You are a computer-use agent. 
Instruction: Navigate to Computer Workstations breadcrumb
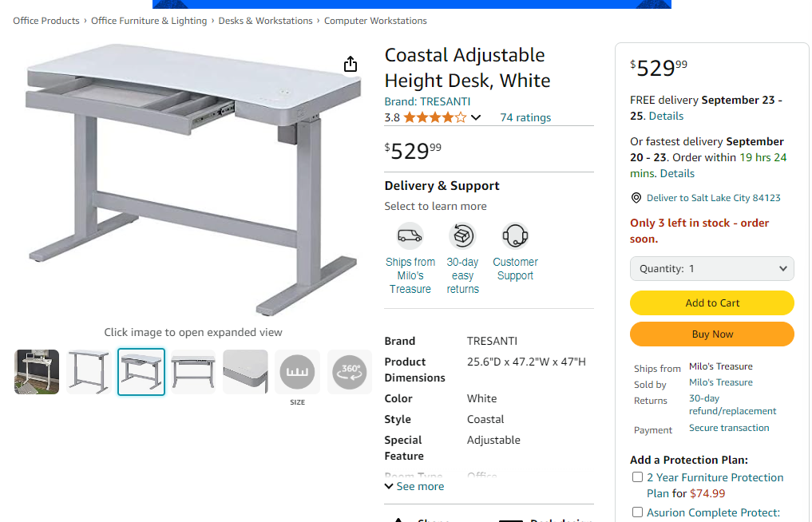click(375, 21)
